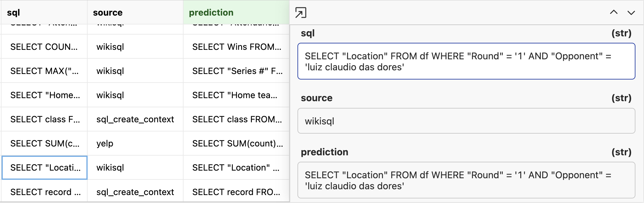Select the SELECT SUM(count) prediction cell
This screenshot has height=203, width=644.
click(x=236, y=143)
